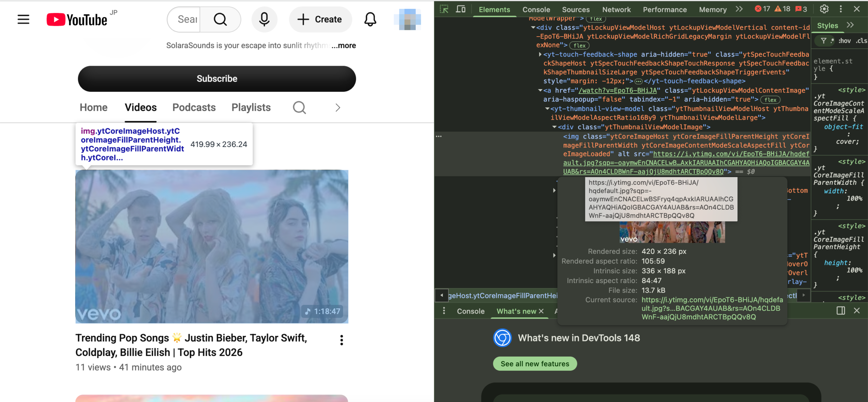The image size is (868, 402).
Task: Show 18 warnings count badge
Action: click(782, 9)
